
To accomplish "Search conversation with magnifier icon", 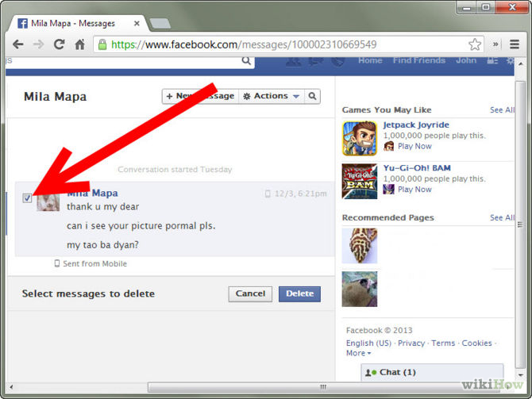I will 314,96.
